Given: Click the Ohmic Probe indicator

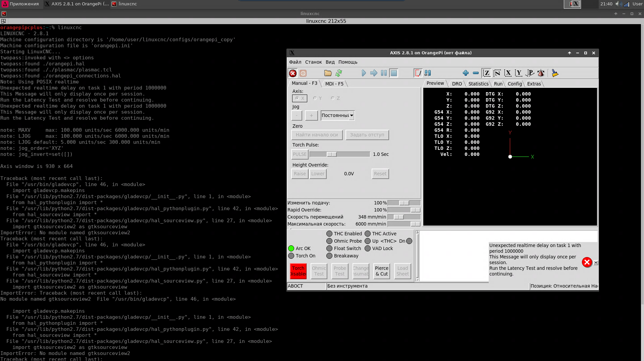Looking at the screenshot, I should point(329,241).
